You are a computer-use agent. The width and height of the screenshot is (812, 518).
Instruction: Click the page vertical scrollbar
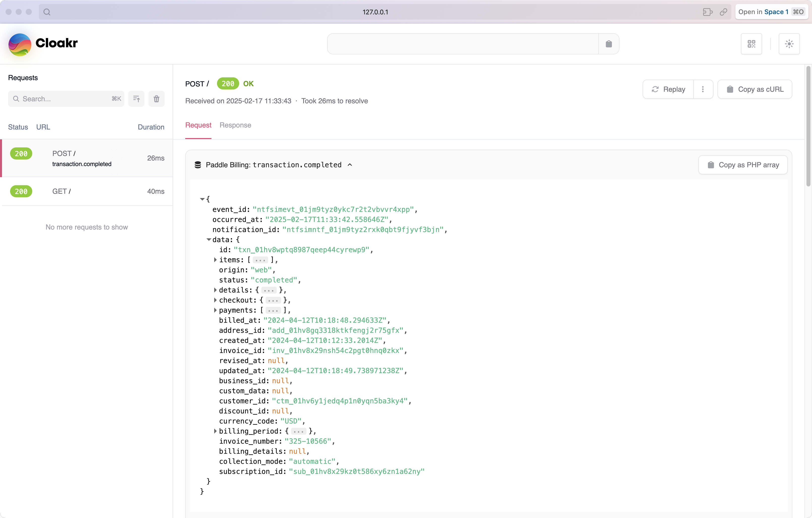tap(808, 126)
